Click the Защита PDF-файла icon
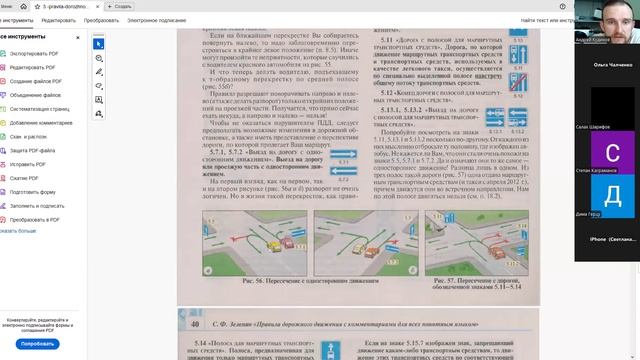This screenshot has width=640, height=360. tap(3, 151)
